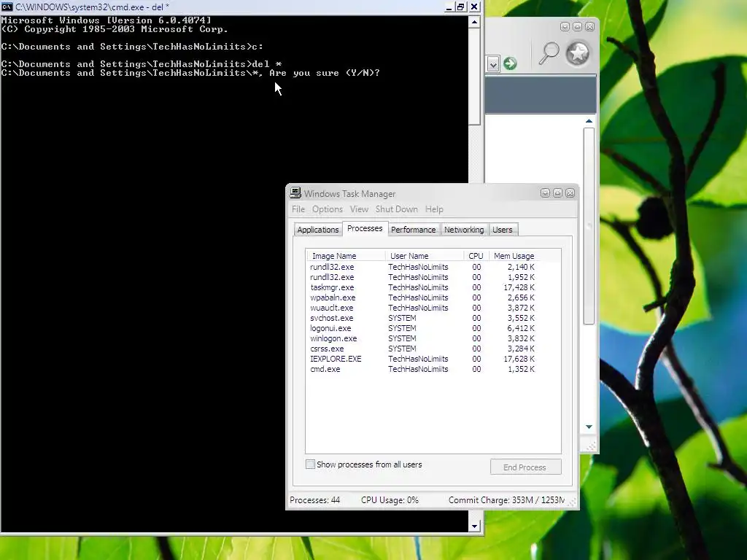Screen dimensions: 747x560
Task: Close the browser window behind Task Manager
Action: (x=589, y=27)
